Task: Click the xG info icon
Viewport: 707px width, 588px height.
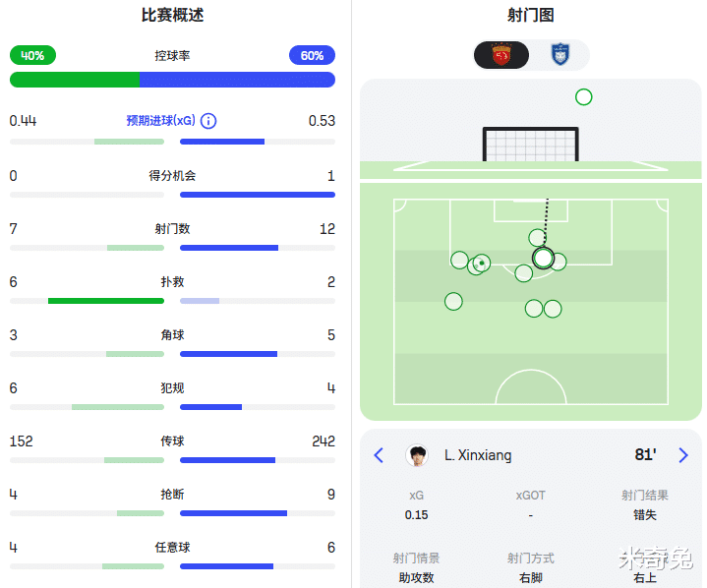Action: coord(208,121)
